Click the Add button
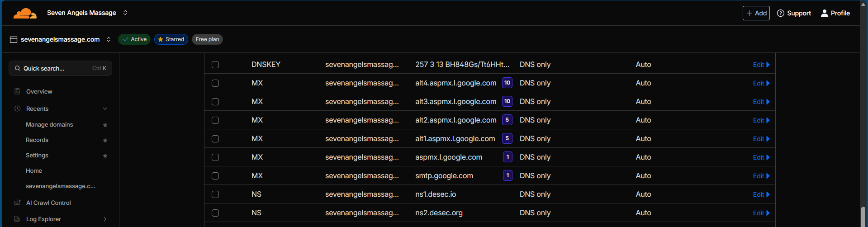Image resolution: width=868 pixels, height=227 pixels. point(756,13)
